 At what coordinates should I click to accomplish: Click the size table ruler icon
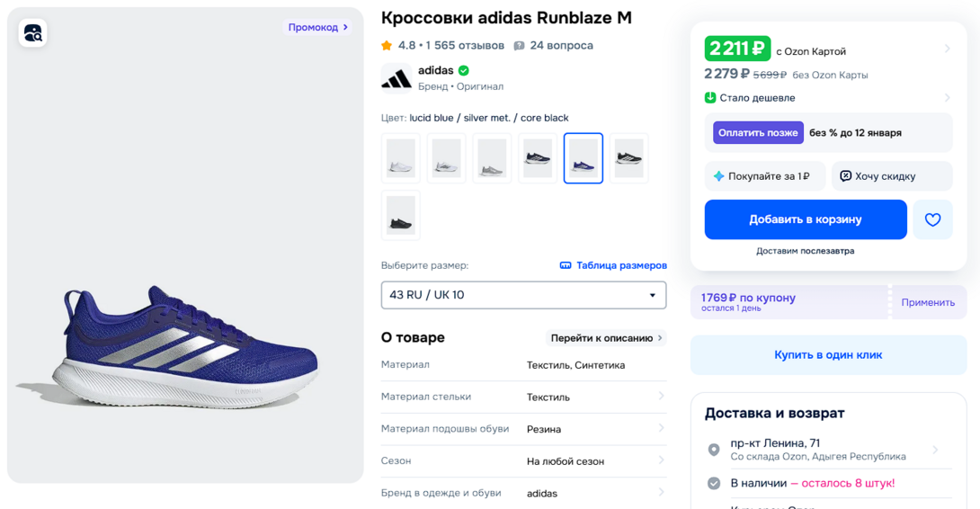point(566,265)
